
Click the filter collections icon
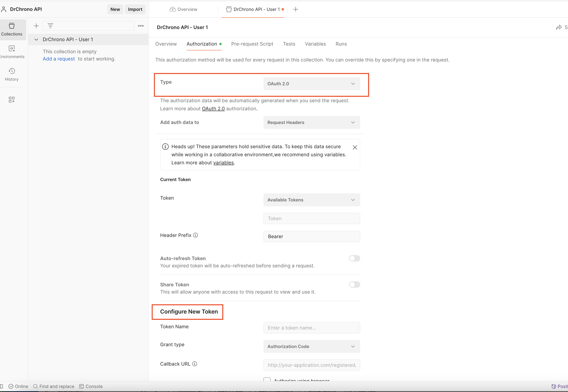pos(50,26)
